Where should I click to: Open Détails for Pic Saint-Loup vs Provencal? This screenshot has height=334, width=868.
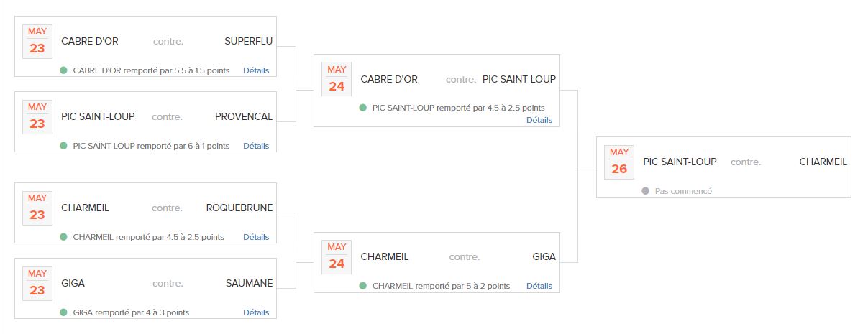pos(256,146)
